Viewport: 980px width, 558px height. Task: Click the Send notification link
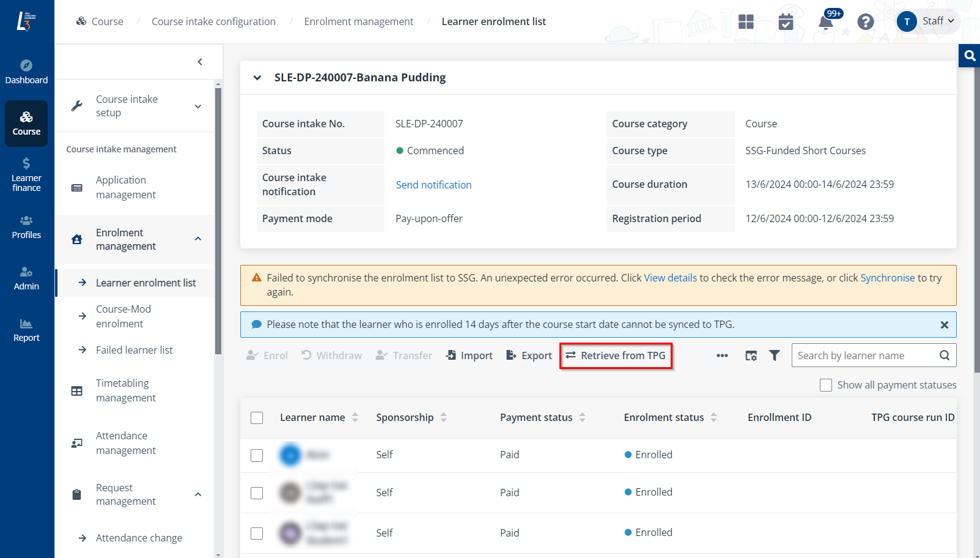pos(433,185)
